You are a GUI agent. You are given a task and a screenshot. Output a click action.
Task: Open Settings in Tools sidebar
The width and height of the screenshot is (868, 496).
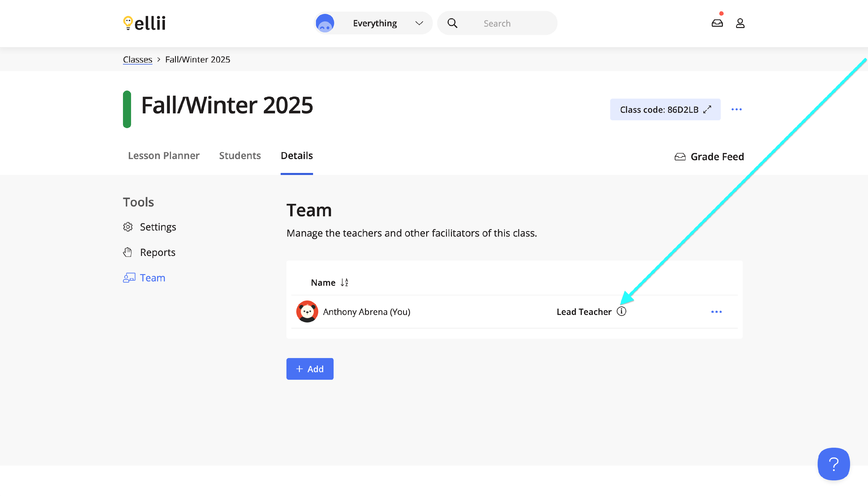[x=157, y=227]
